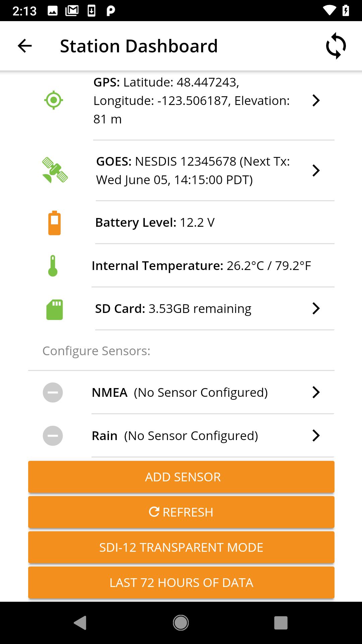Tap the orange battery icon

[x=54, y=223]
